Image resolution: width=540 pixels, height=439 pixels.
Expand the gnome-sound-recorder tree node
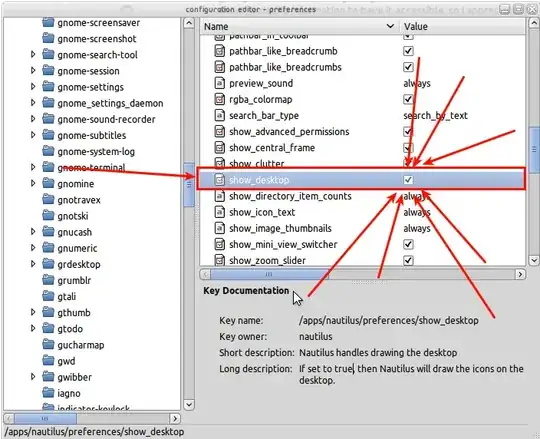[33, 119]
